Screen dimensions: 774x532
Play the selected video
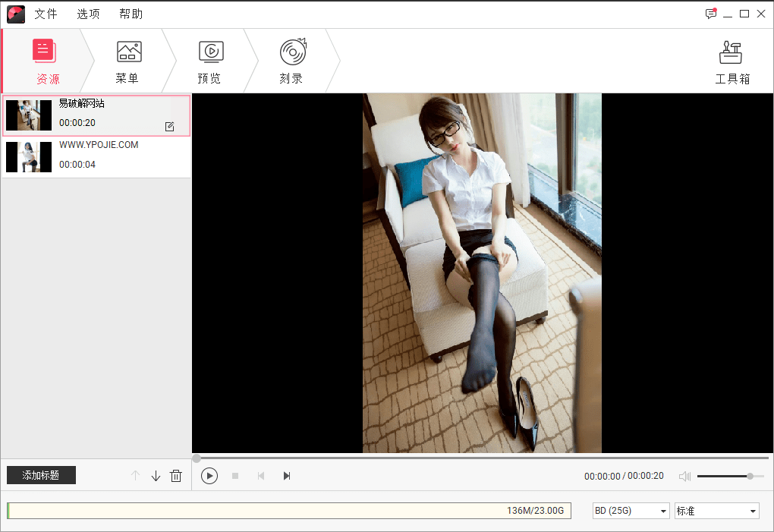pos(209,476)
